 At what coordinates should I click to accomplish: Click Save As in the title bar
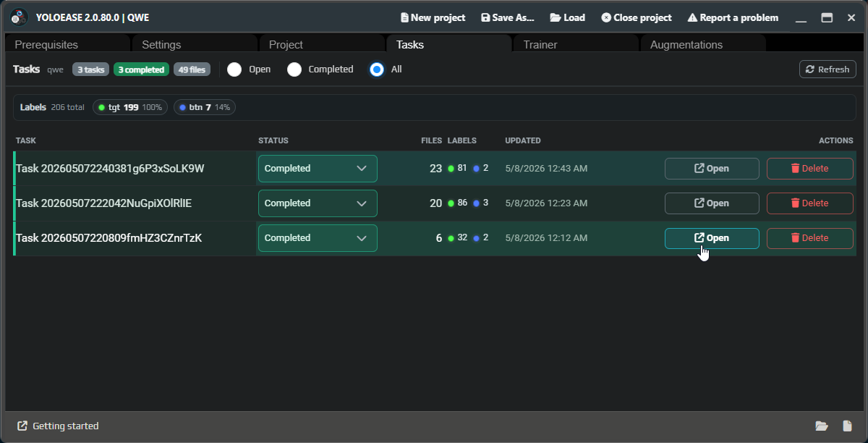507,17
